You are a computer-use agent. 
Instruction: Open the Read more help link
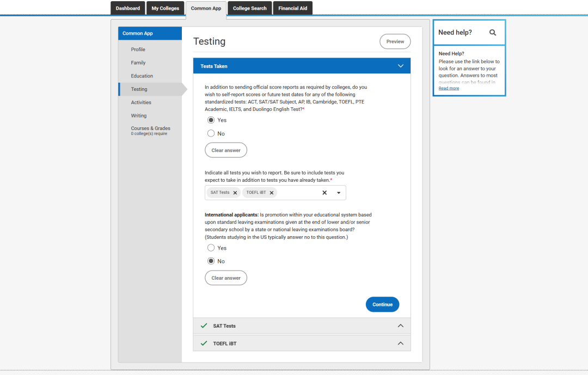[x=449, y=89]
